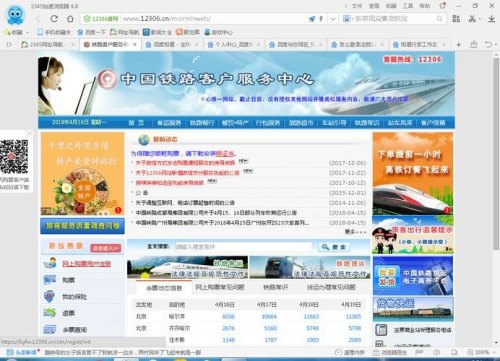Switch to the 个人中心_百度 tab
The height and width of the screenshot is (361, 500).
tap(234, 44)
